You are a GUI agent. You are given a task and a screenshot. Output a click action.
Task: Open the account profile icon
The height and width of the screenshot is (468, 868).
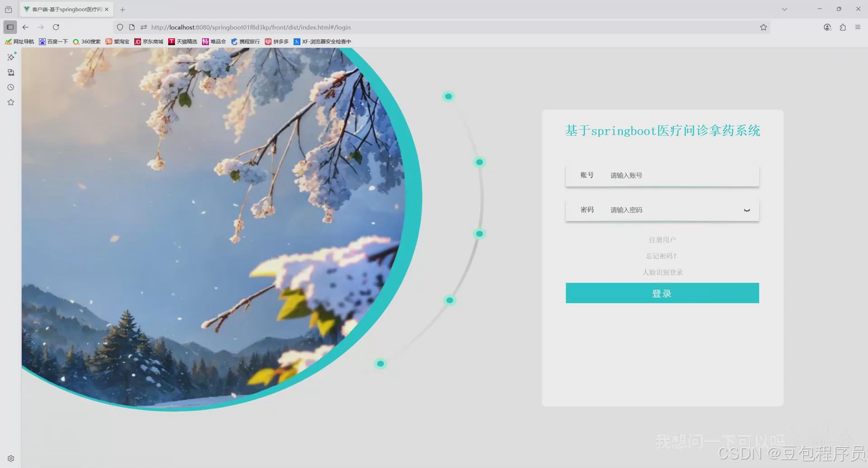(x=827, y=27)
